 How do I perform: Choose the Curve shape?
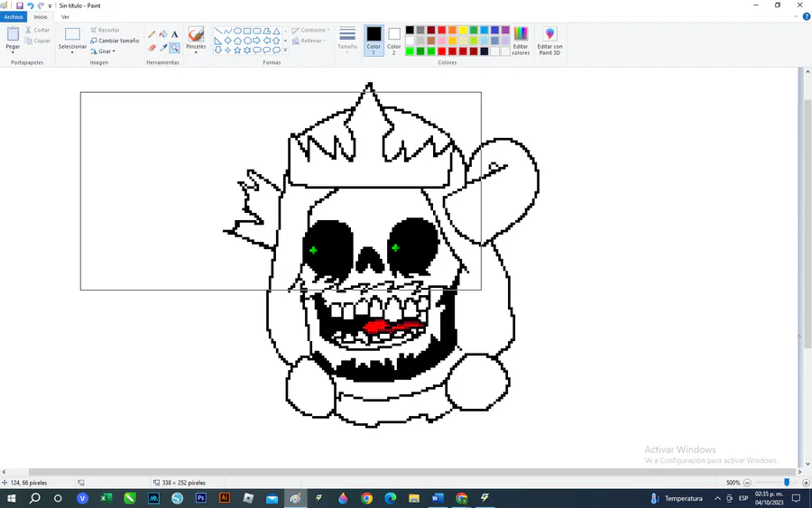pyautogui.click(x=228, y=31)
